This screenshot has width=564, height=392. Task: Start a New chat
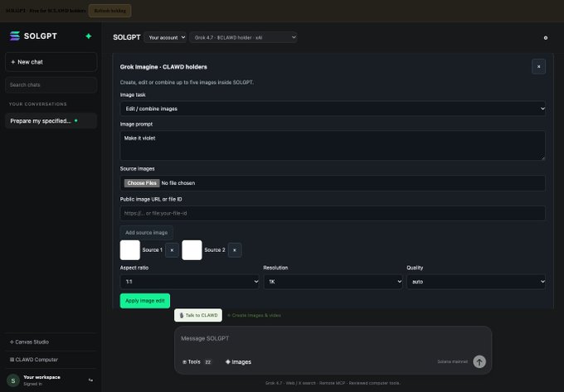click(x=51, y=62)
